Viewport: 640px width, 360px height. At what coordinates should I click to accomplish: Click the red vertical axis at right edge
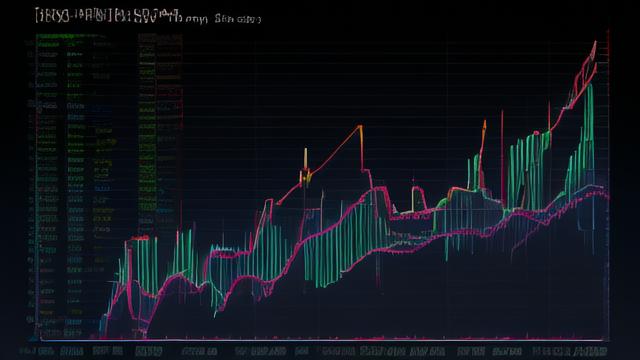(x=608, y=184)
